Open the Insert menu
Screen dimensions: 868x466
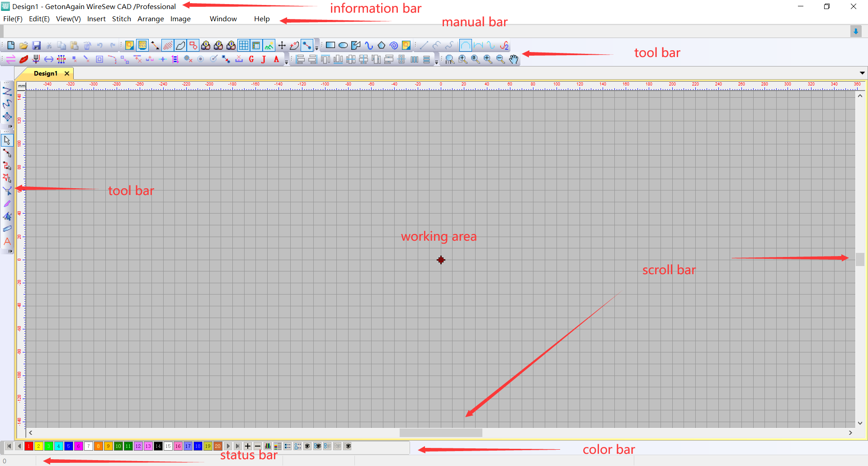[96, 19]
